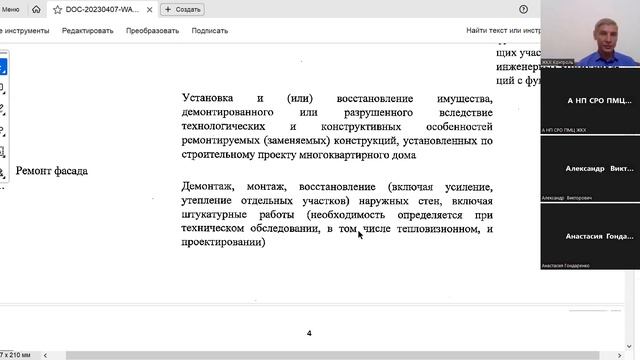Select the Александр Викт... participant tile
The height and width of the screenshot is (360, 640).
pos(590,169)
